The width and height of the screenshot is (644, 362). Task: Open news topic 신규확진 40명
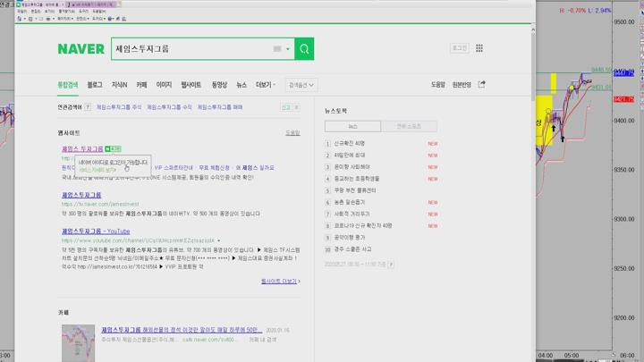pyautogui.click(x=349, y=144)
